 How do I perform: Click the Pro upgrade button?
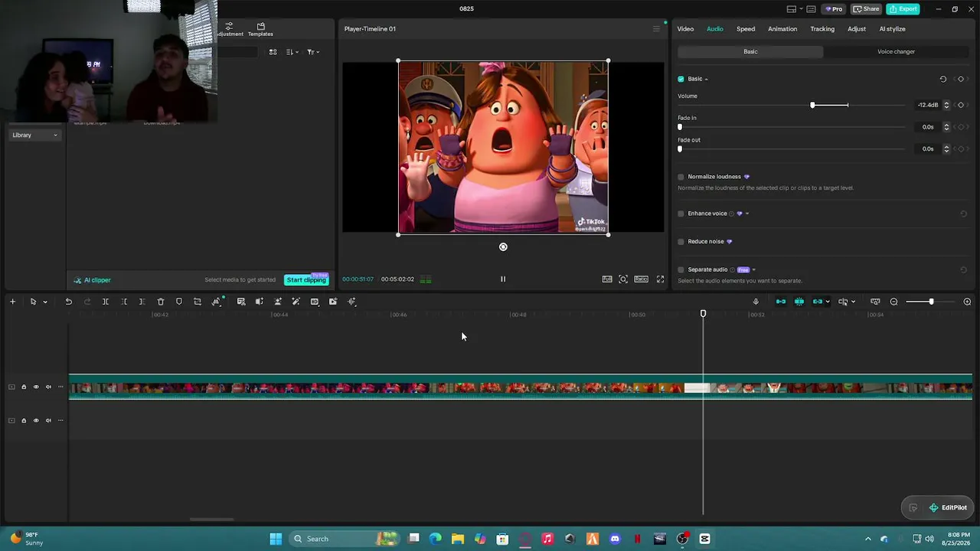[x=833, y=9]
